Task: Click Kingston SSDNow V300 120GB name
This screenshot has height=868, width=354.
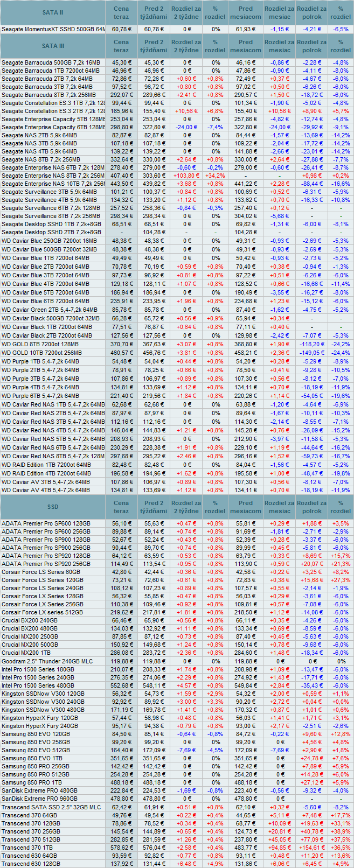Action: [x=43, y=694]
